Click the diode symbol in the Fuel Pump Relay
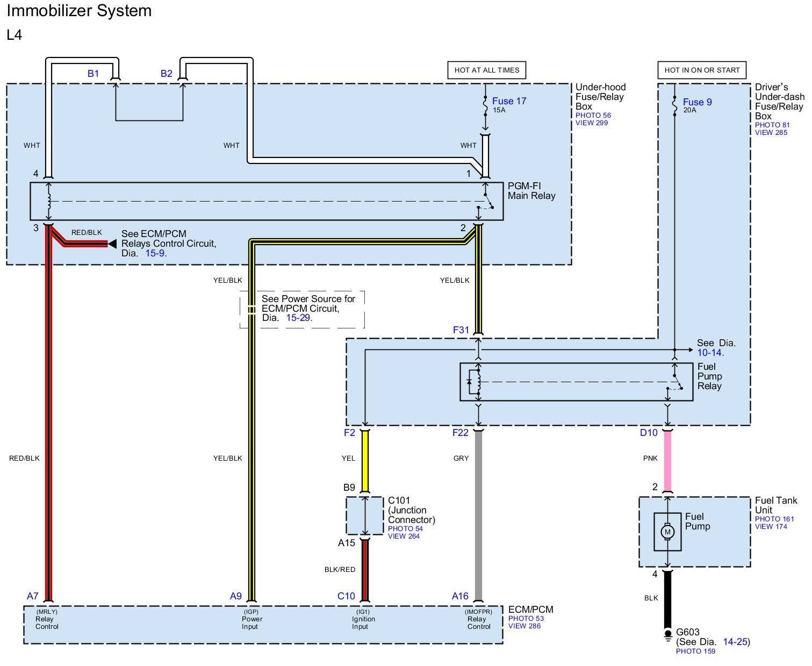This screenshot has width=812, height=666. tap(469, 382)
